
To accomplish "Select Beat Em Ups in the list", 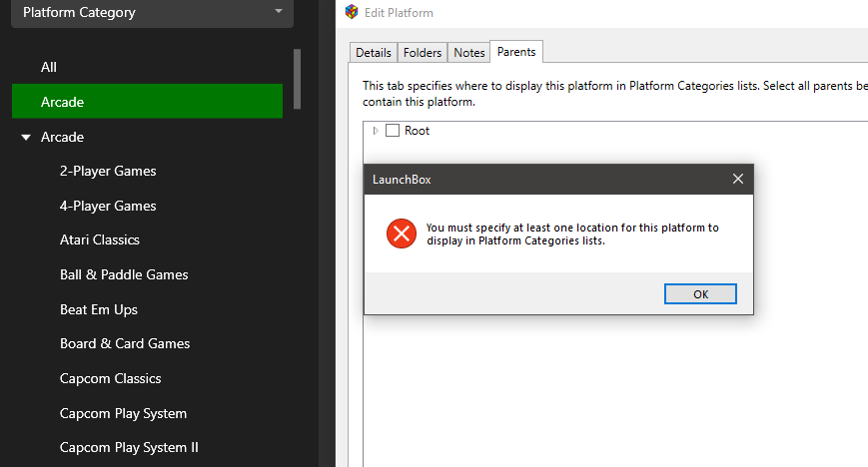I will tap(99, 309).
